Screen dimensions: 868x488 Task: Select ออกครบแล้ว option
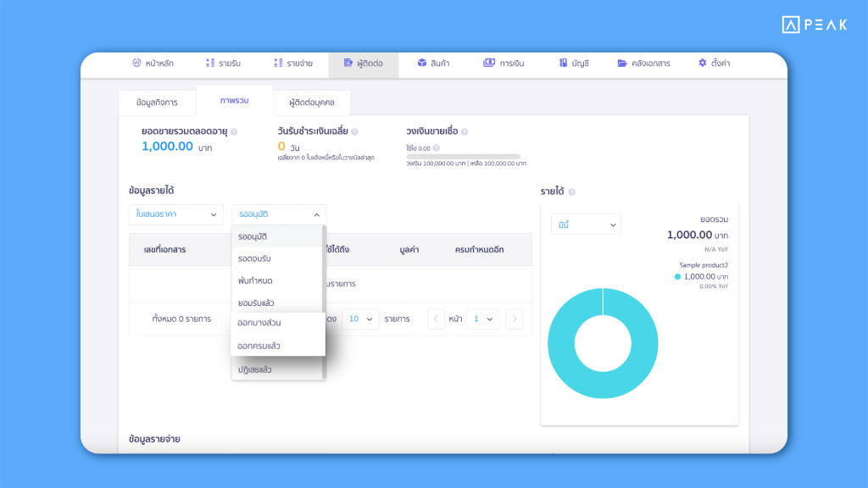coord(278,346)
